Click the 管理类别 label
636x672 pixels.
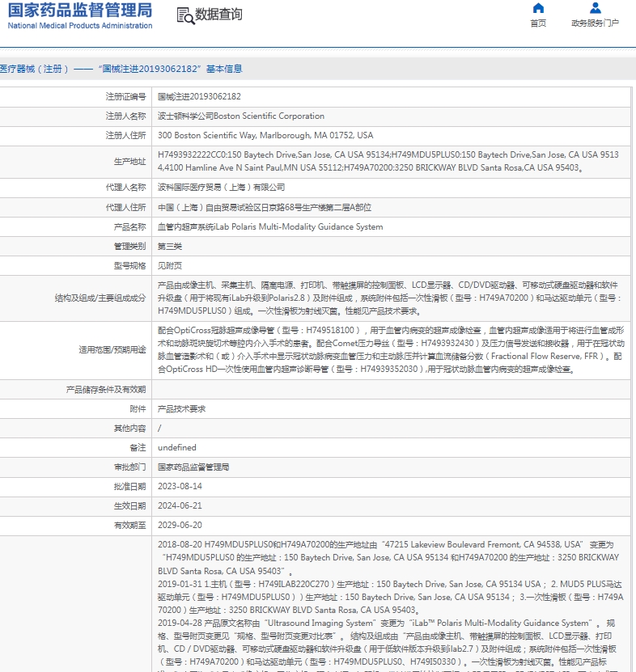click(129, 247)
